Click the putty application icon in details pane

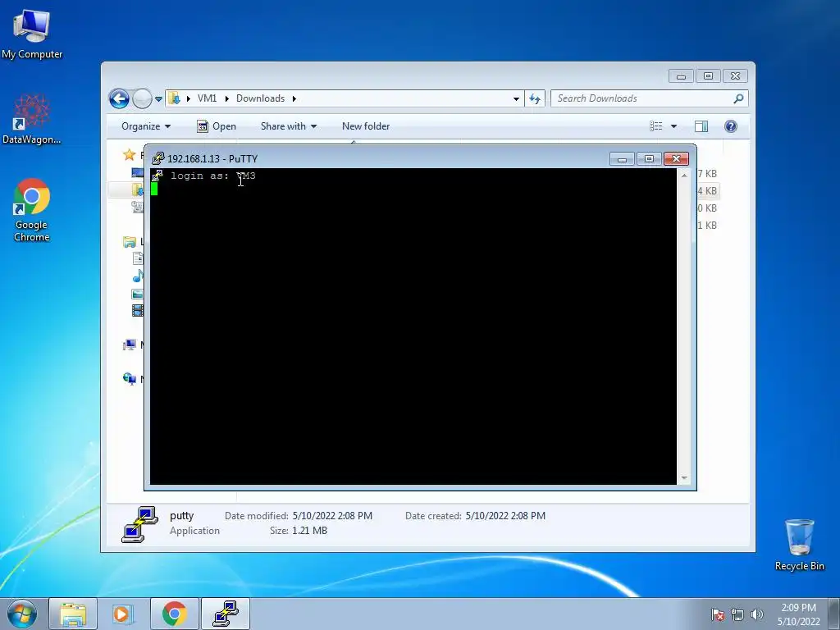tap(139, 524)
